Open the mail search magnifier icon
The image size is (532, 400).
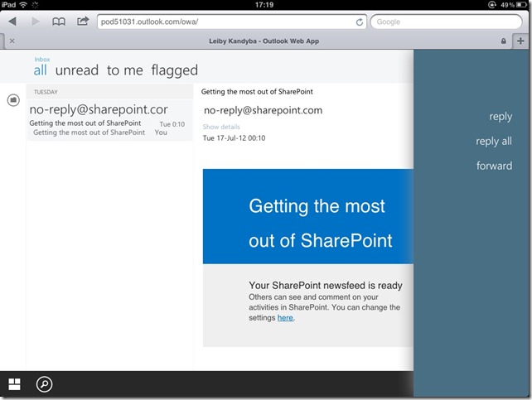click(45, 384)
